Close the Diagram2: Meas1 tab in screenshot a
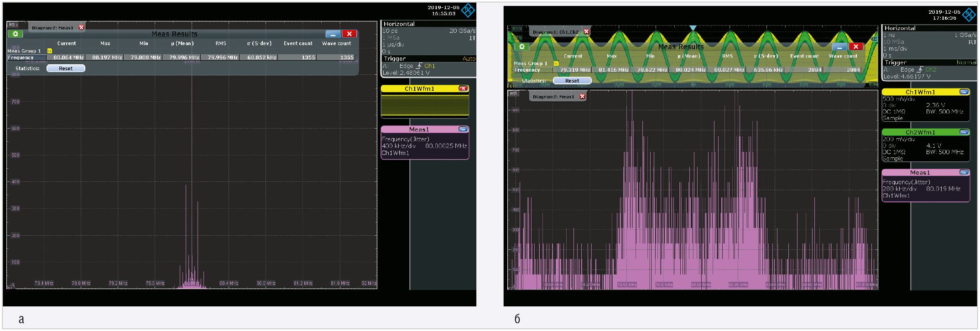Viewport: 980px width, 331px height. pos(81,27)
